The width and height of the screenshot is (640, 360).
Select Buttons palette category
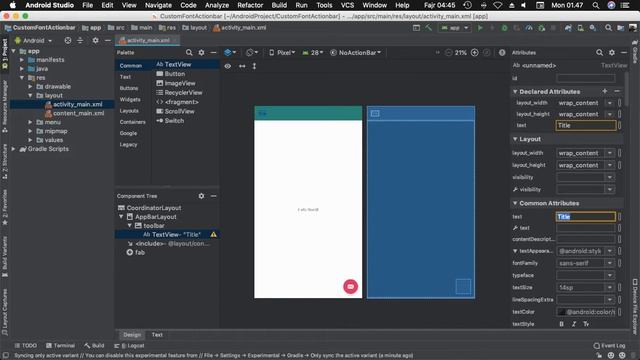tap(129, 88)
